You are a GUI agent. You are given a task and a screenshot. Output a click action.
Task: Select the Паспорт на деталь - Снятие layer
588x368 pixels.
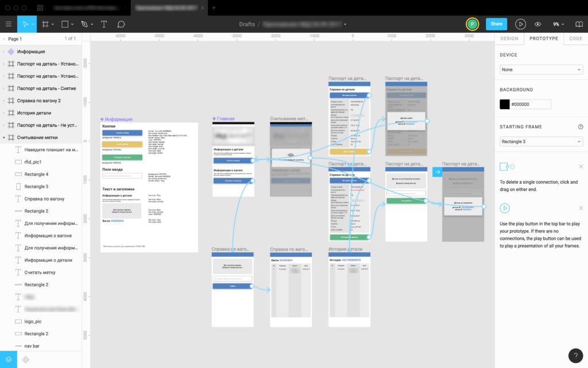click(41, 88)
